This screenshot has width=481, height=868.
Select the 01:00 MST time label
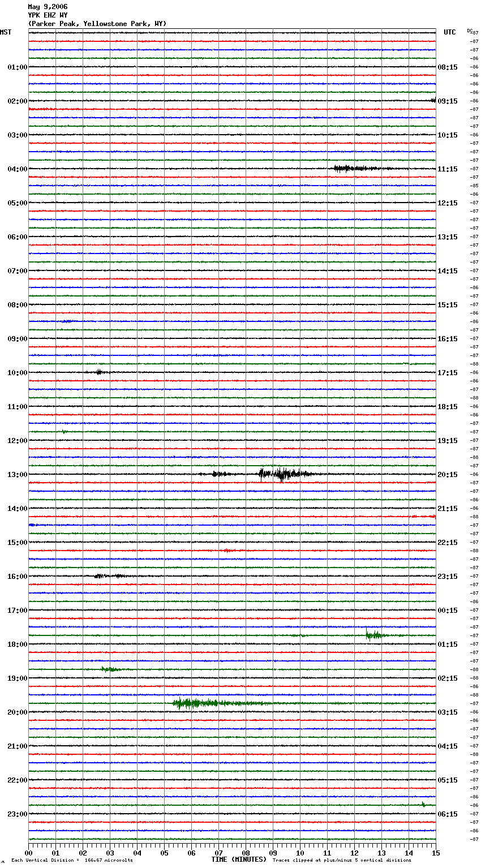coord(18,67)
